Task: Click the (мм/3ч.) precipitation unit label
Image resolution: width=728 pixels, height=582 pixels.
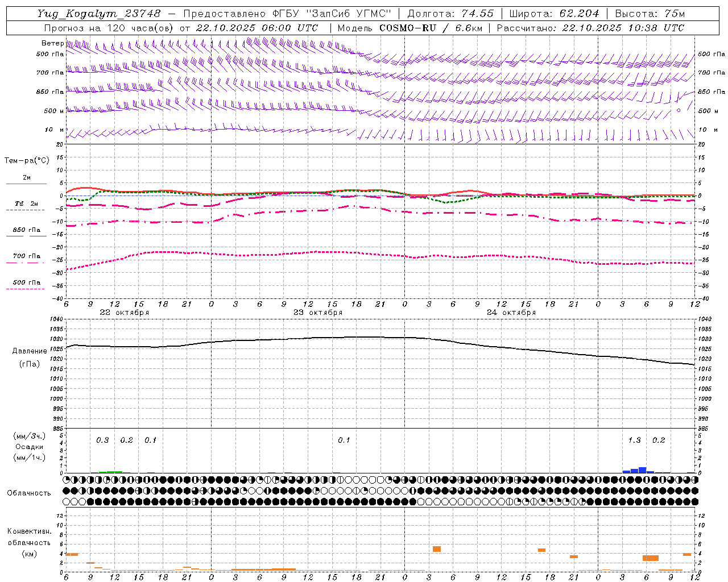Action: click(29, 436)
